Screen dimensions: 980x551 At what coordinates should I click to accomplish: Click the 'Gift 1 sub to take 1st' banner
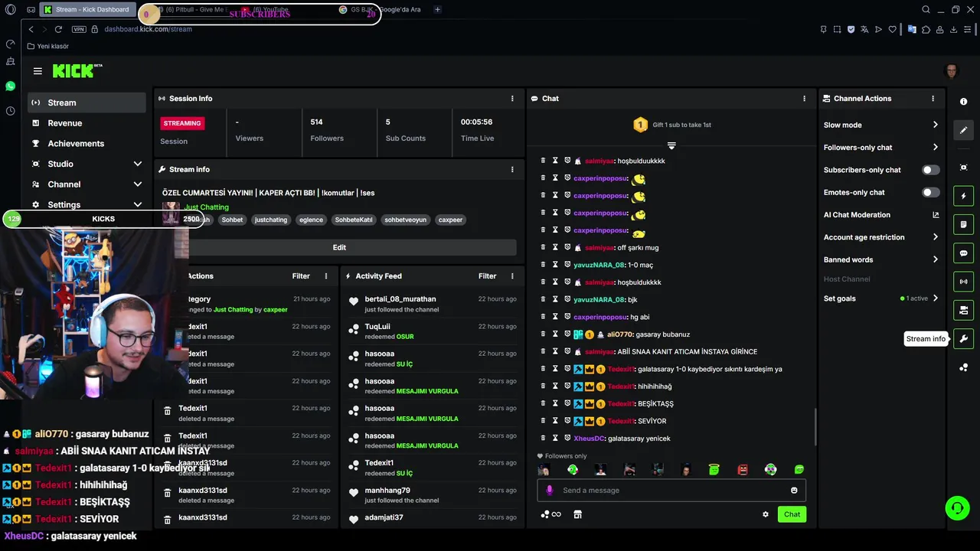tap(671, 125)
